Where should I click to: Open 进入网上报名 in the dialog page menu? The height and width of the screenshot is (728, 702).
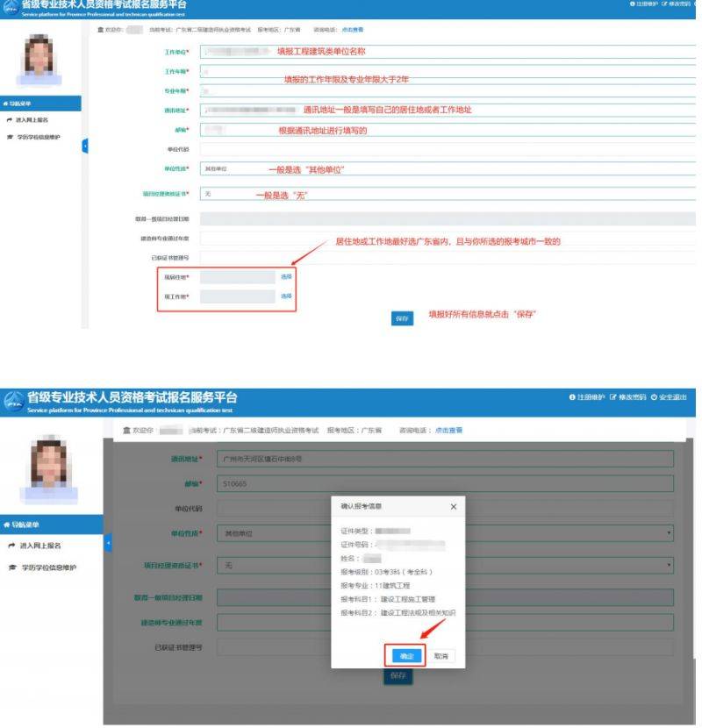click(x=40, y=546)
